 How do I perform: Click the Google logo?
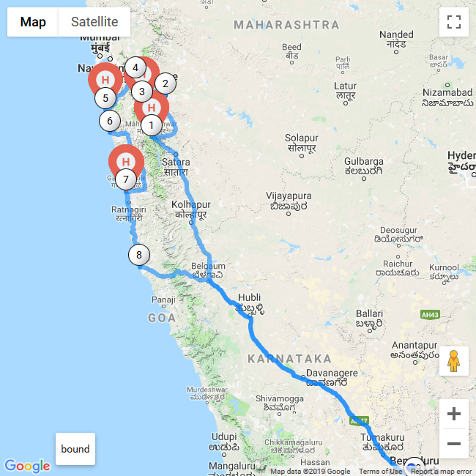coord(27,466)
